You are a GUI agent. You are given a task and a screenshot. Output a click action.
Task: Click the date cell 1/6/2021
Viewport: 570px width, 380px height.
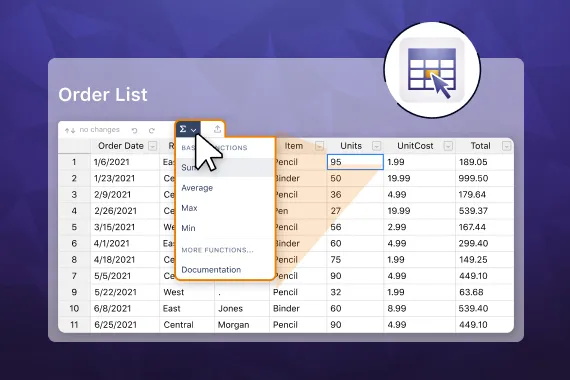[x=125, y=162]
